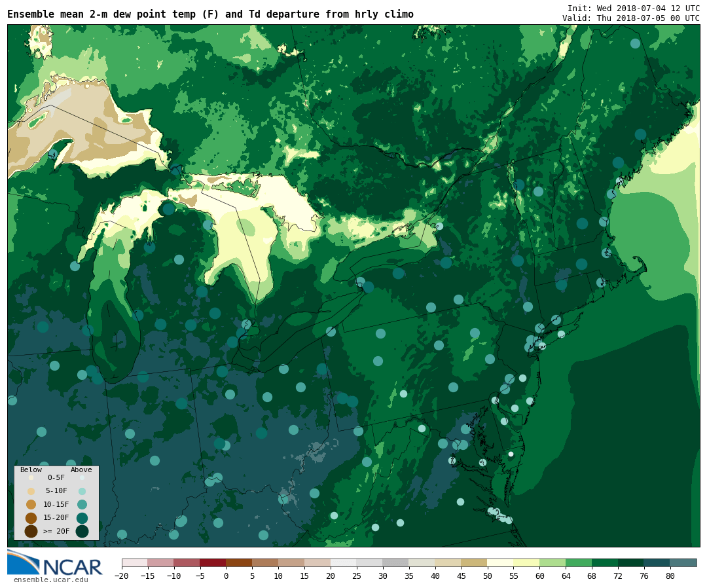Click the NCAR logo
The width and height of the screenshot is (707, 588).
(54, 562)
